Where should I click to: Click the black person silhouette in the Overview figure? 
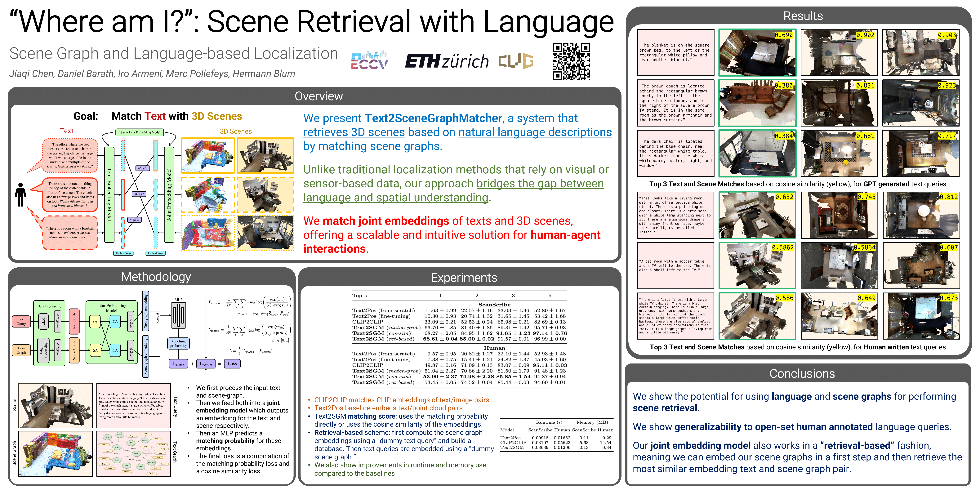coord(20,195)
